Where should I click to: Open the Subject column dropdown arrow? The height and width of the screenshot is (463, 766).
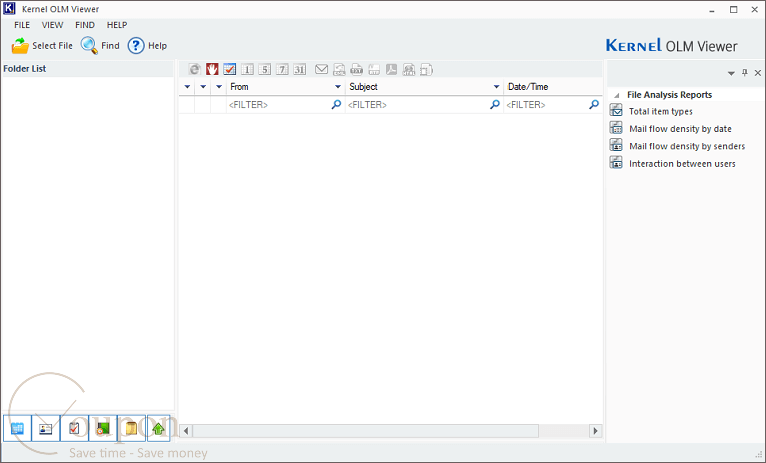tap(496, 87)
